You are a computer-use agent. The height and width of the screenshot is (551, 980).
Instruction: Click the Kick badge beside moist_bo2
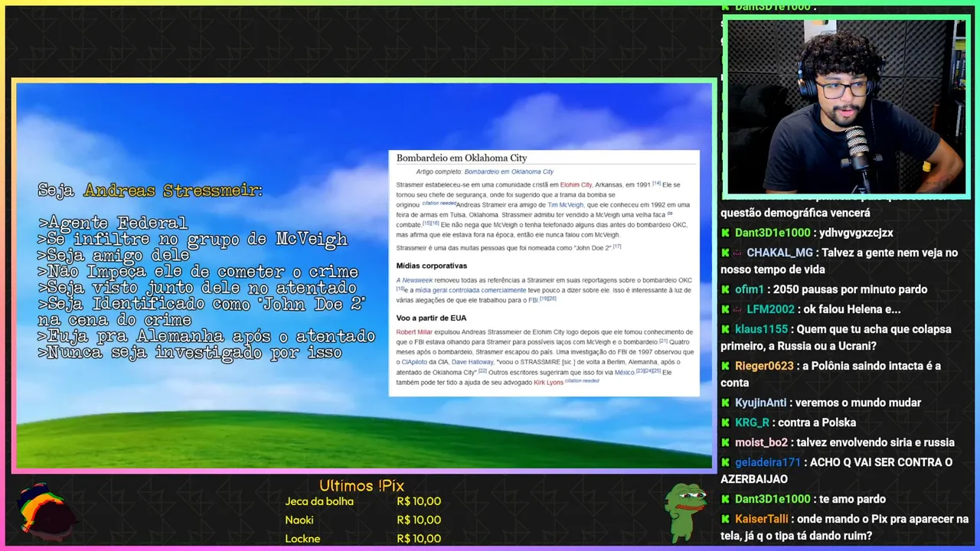pos(725,442)
